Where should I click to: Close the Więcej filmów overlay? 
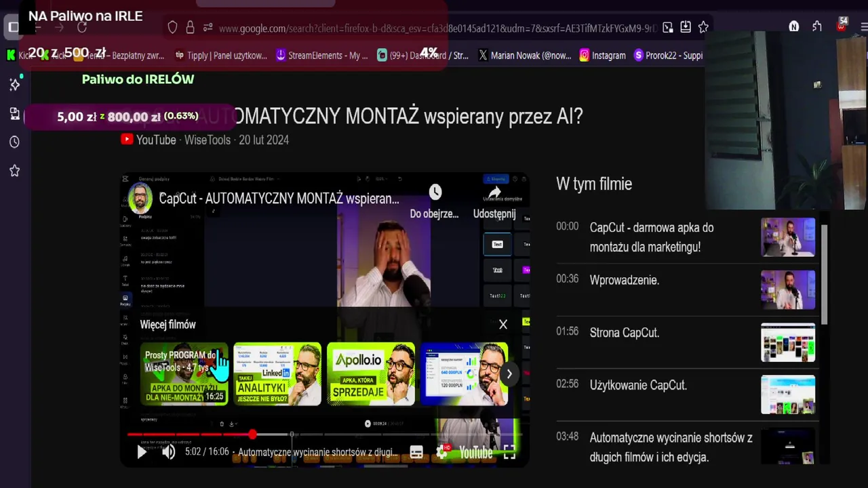tap(502, 325)
